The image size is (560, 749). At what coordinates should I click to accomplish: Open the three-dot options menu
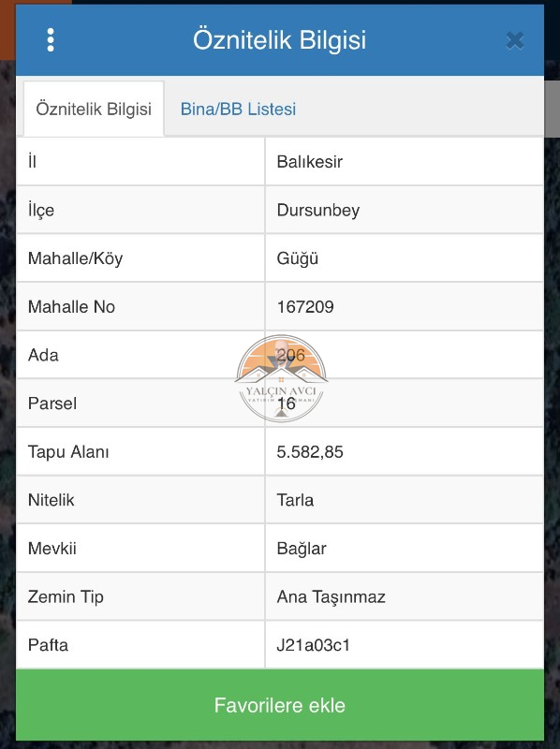click(x=51, y=39)
